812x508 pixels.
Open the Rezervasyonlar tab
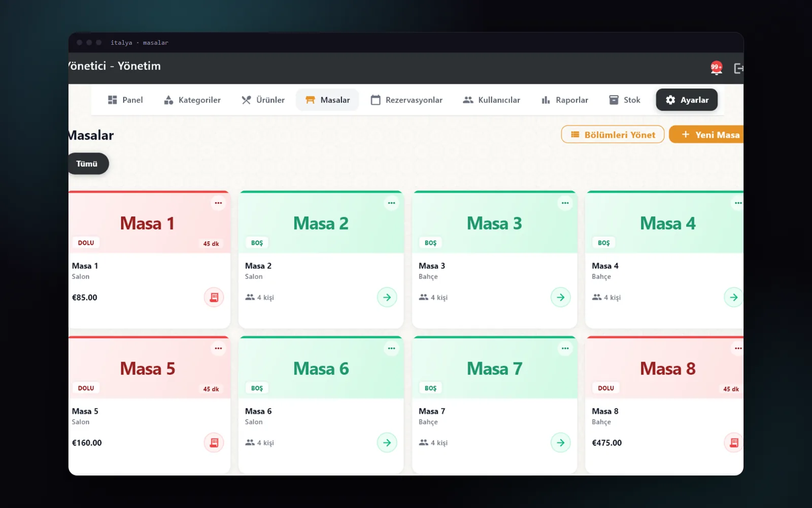(x=407, y=100)
